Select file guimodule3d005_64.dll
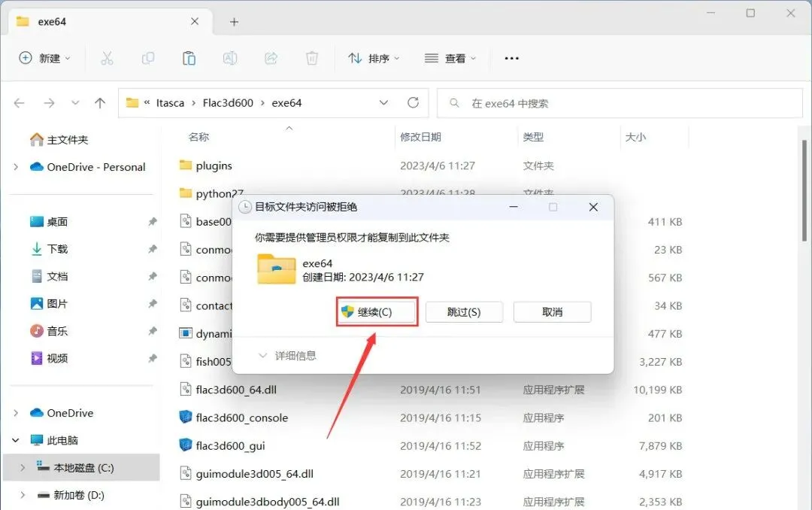 coord(254,473)
